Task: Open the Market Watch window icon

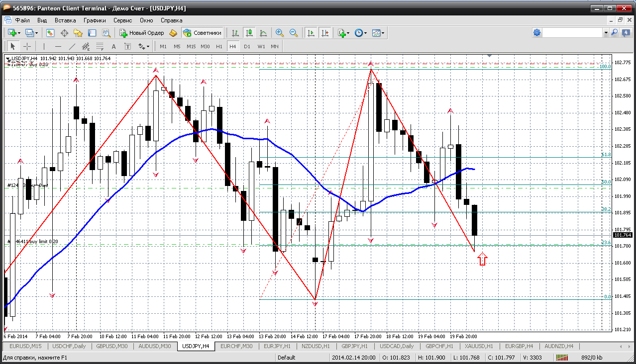Action: 50,33
